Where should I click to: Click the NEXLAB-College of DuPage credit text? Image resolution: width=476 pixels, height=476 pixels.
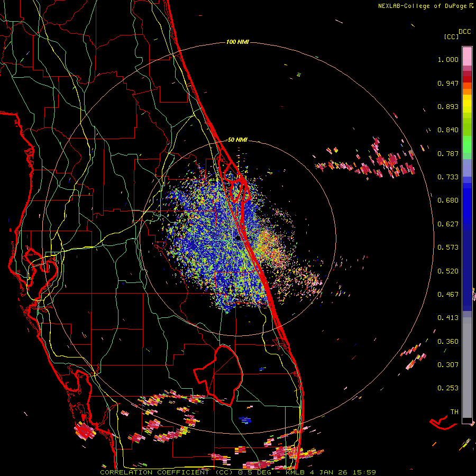(422, 6)
